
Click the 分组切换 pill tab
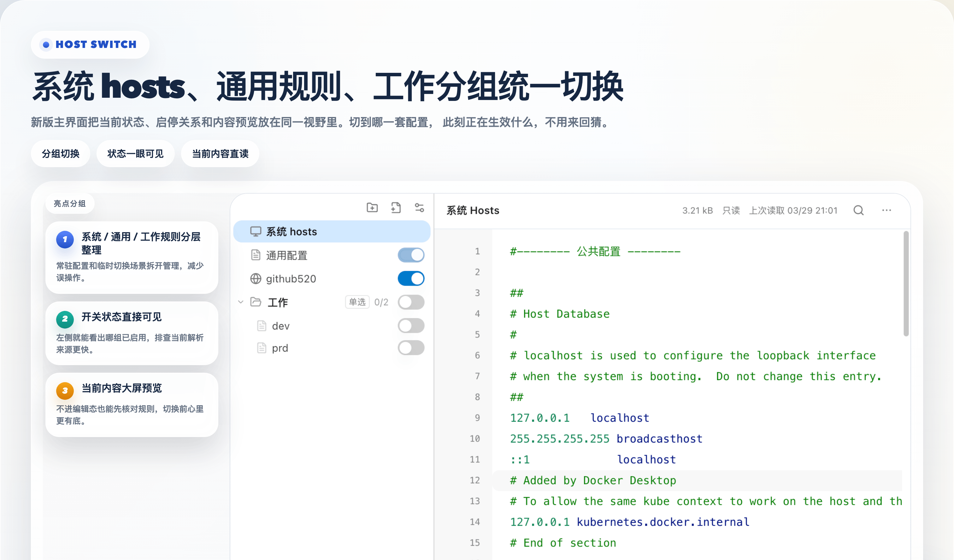pos(61,154)
